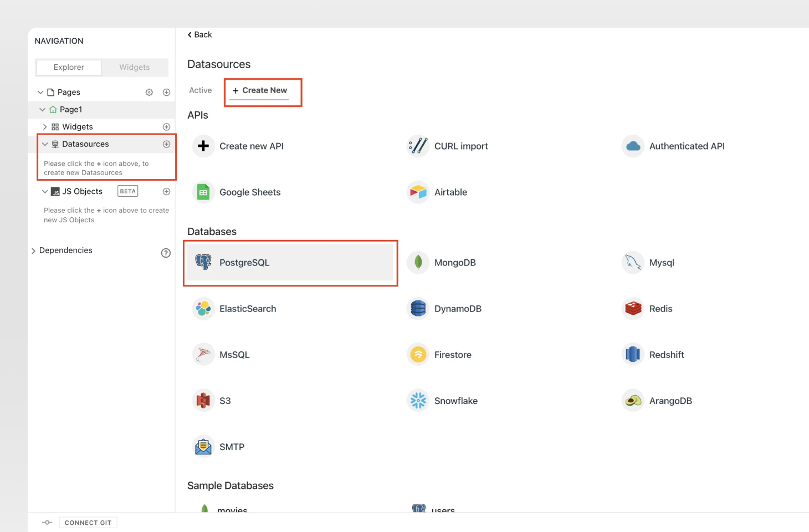Select the PostgreSQL database datasource
This screenshot has height=532, width=809.
pos(244,262)
